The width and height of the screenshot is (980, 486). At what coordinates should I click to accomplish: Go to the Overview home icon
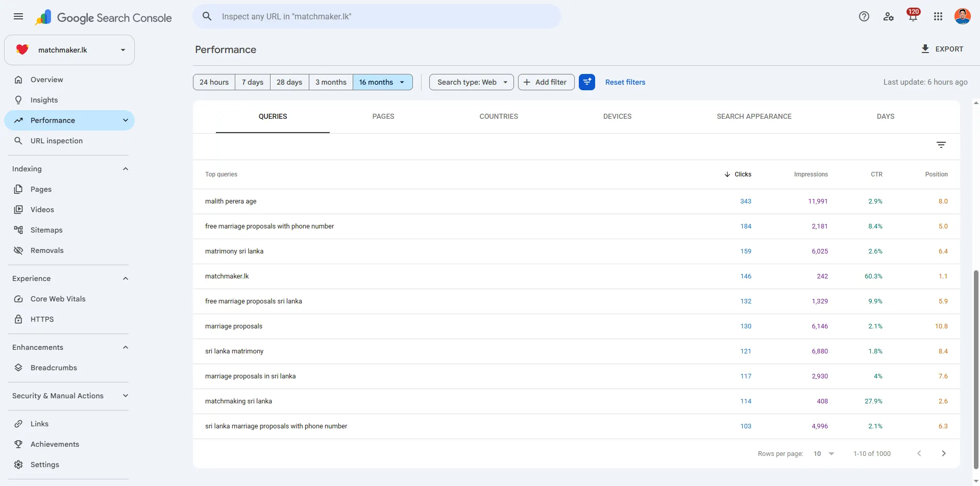click(18, 80)
